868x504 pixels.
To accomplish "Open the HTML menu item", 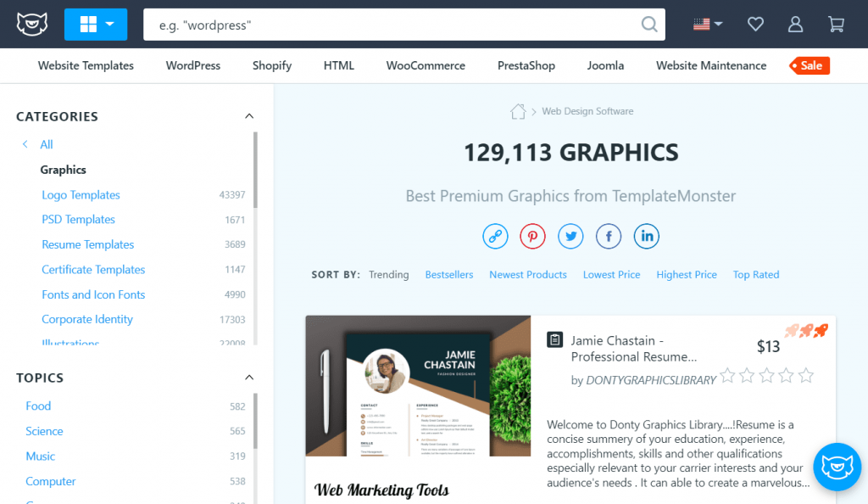I will click(339, 65).
